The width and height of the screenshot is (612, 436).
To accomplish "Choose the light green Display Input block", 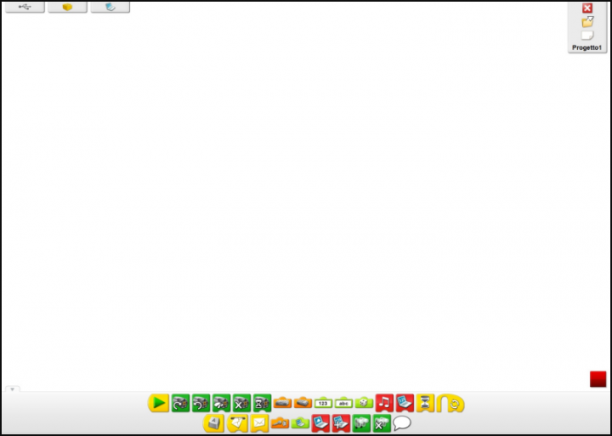I will 300,423.
